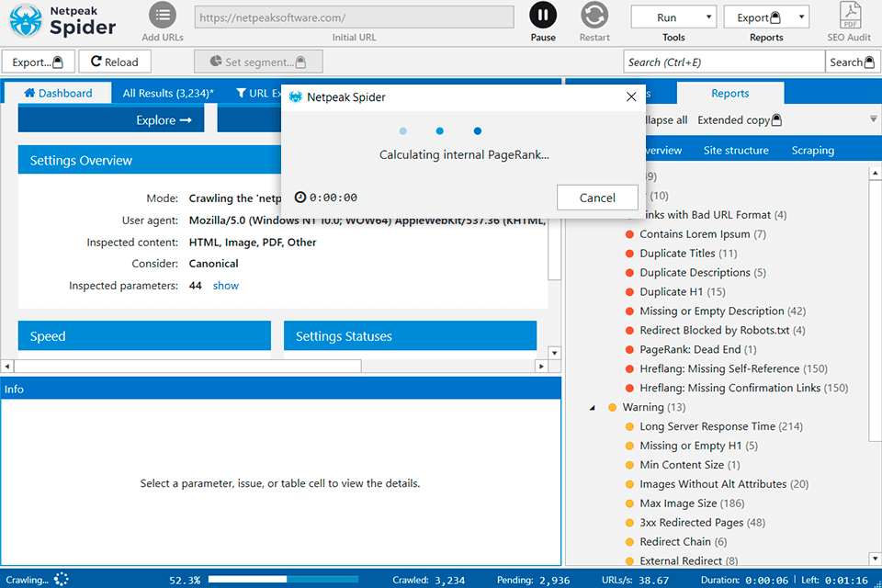Screen dimensions: 882x588
Task: Select the Site structure tab
Action: click(736, 151)
